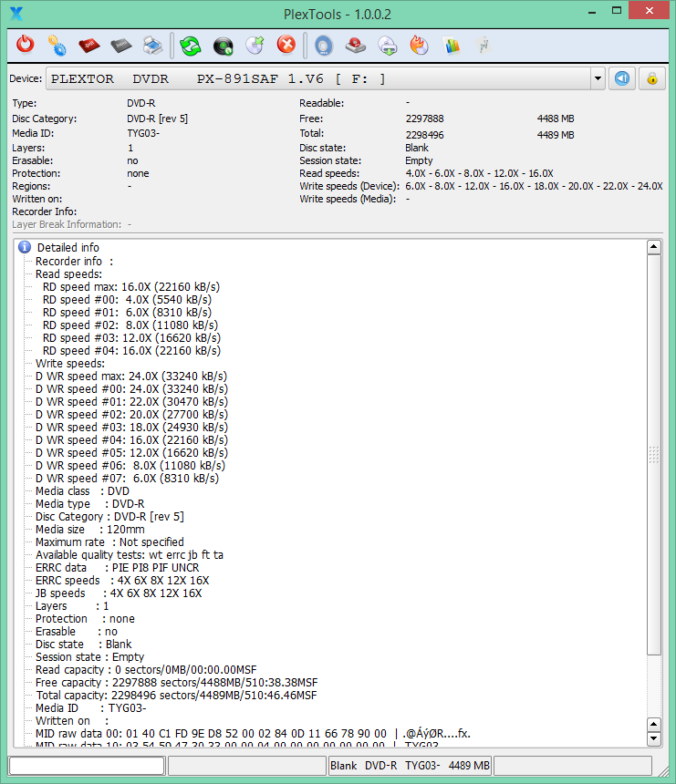Viewport: 676px width, 784px height.
Task: Select 'ERRC data : PIE PI8 PIF UNCR' row
Action: coord(117,568)
